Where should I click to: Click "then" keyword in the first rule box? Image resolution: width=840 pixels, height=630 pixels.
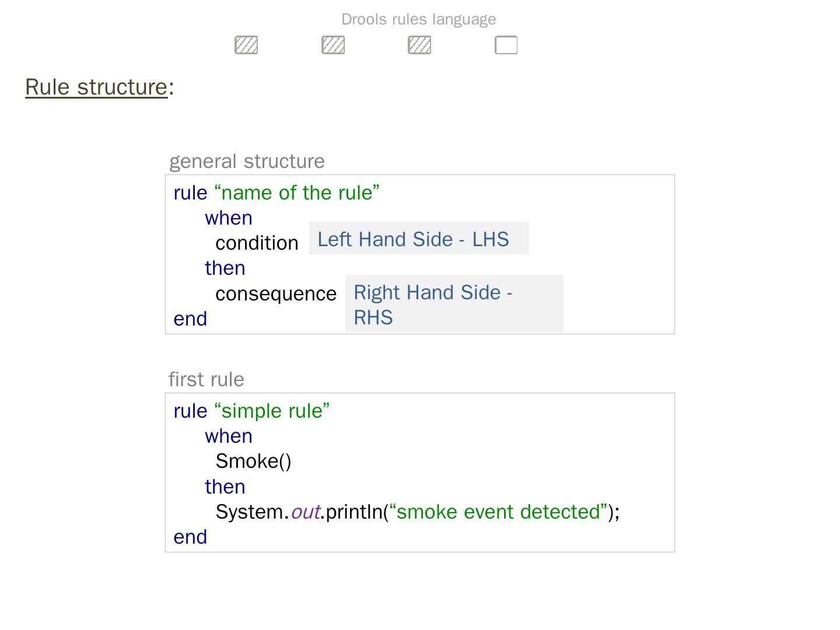[225, 487]
